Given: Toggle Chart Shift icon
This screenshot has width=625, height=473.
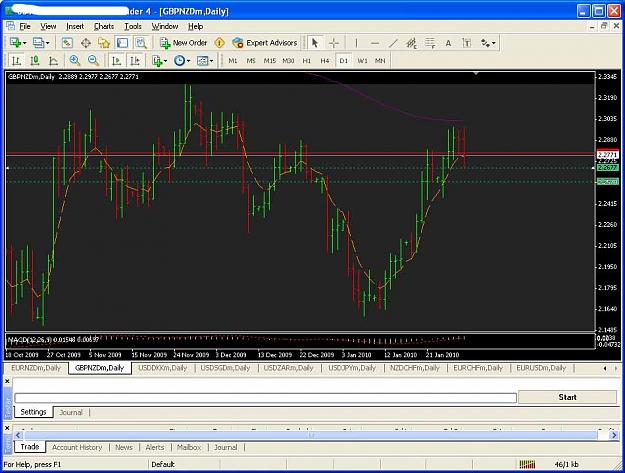Looking at the screenshot, I should 135,61.
